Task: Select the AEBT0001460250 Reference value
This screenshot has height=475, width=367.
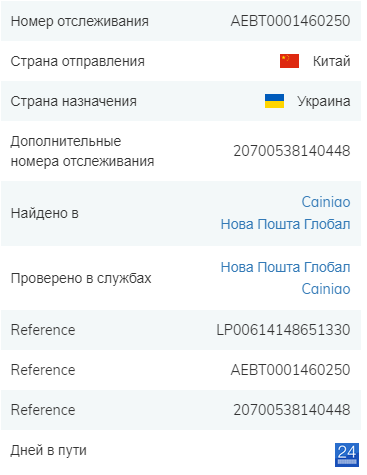Action: tap(290, 370)
